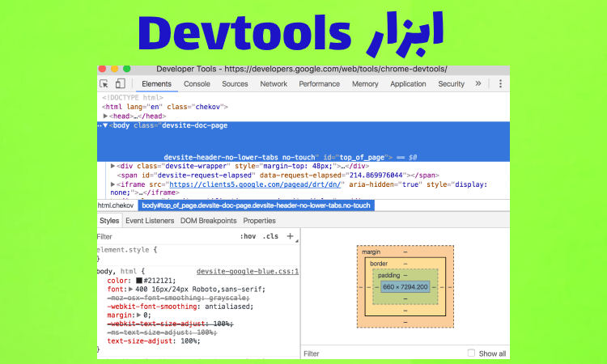The image size is (607, 364).
Task: Click the Styles Filter input field
Action: 167,236
